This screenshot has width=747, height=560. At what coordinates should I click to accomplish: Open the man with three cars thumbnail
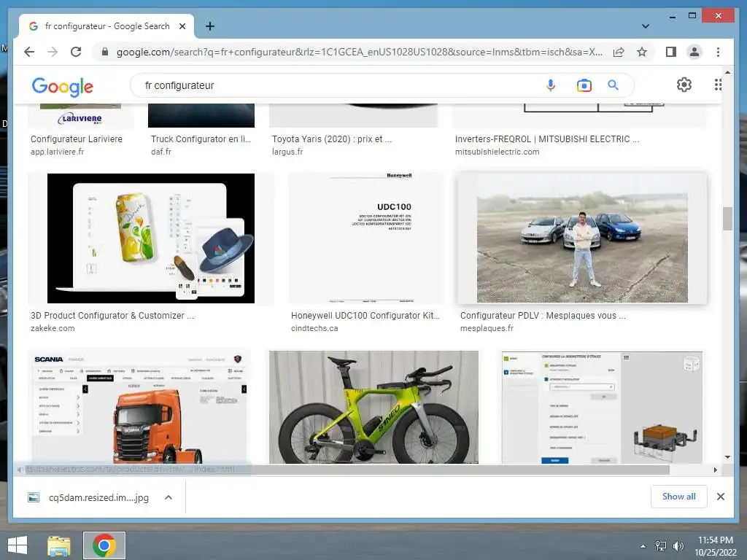tap(582, 238)
